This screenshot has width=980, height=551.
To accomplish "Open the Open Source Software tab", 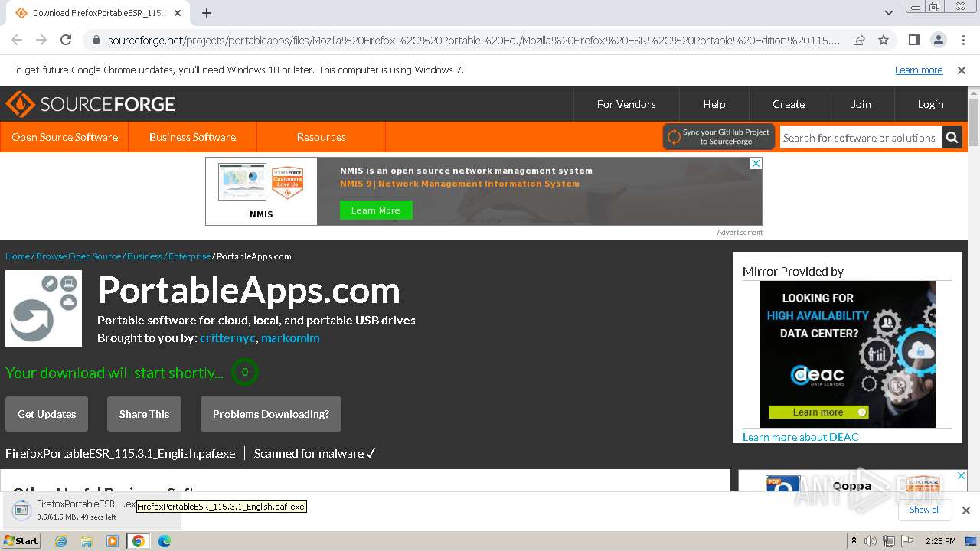I will 64,137.
